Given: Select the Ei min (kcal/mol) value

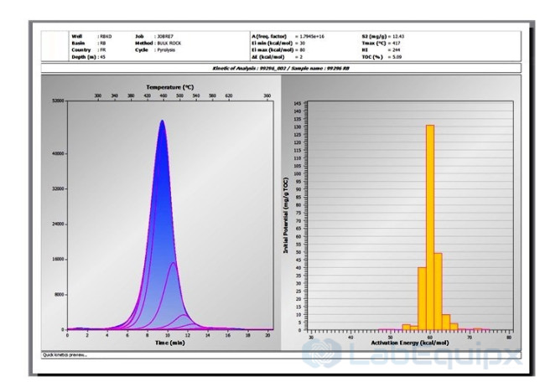Looking at the screenshot, I should [300, 43].
